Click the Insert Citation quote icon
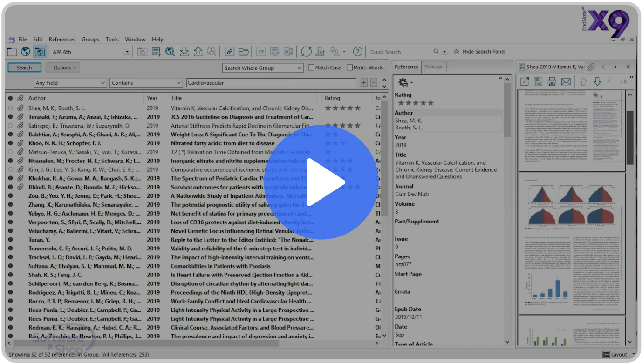642x364 pixels. click(x=261, y=52)
